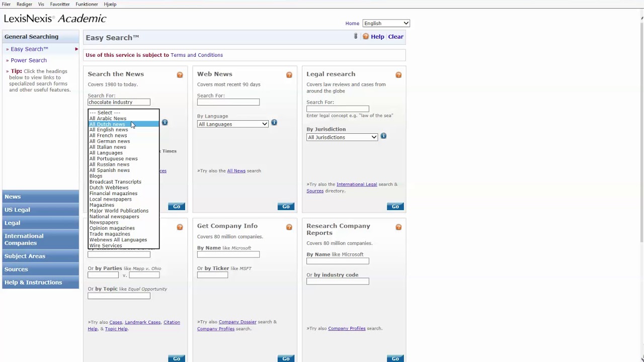Open Easy Search link in sidebar
Image resolution: width=644 pixels, height=362 pixels.
(29, 49)
